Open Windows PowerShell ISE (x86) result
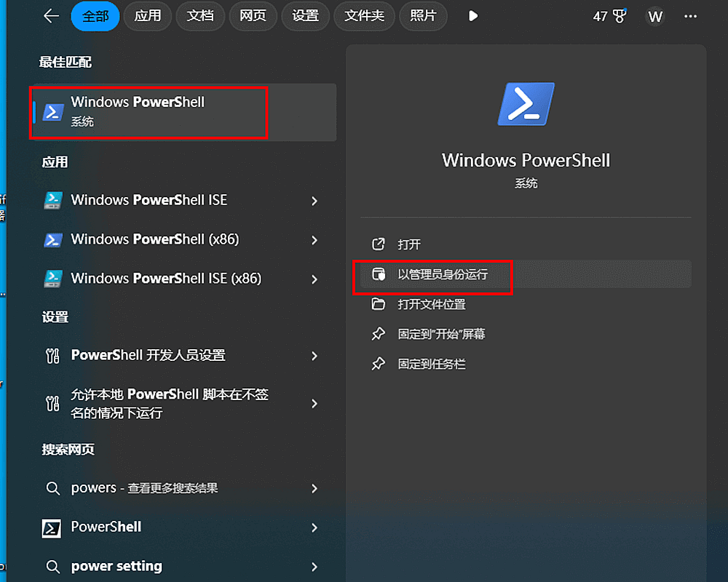Image resolution: width=728 pixels, height=582 pixels. tap(166, 279)
